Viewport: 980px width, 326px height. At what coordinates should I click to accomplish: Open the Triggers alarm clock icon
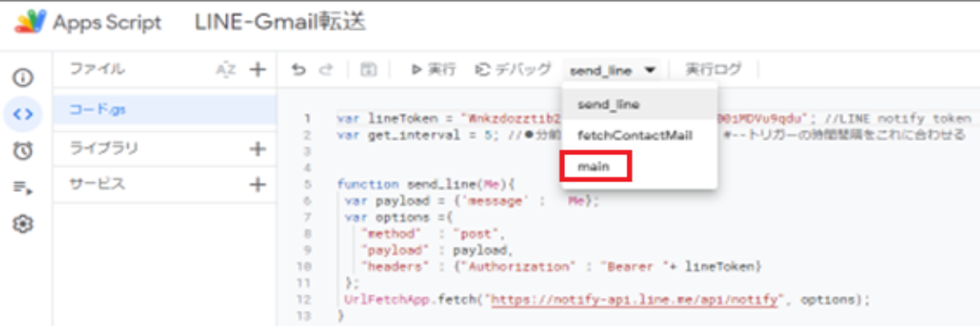pyautogui.click(x=24, y=151)
